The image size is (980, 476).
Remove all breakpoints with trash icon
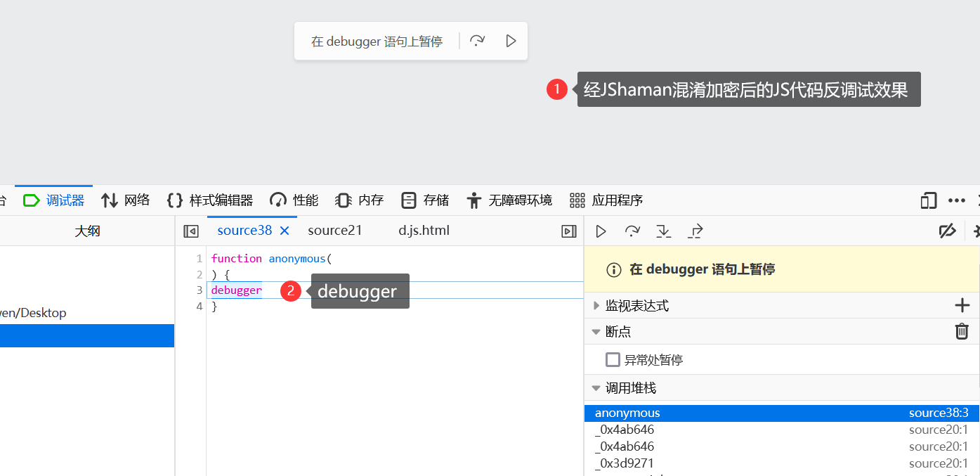pos(962,331)
